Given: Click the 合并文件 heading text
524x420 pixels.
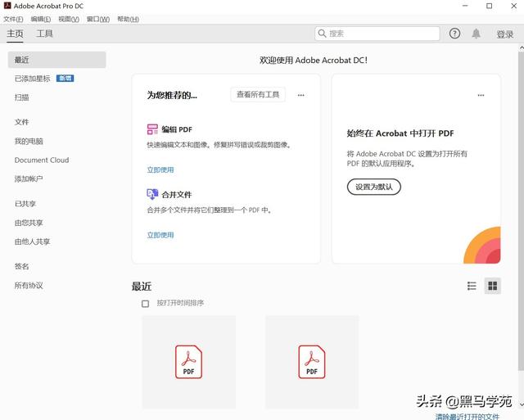Looking at the screenshot, I should click(x=177, y=195).
